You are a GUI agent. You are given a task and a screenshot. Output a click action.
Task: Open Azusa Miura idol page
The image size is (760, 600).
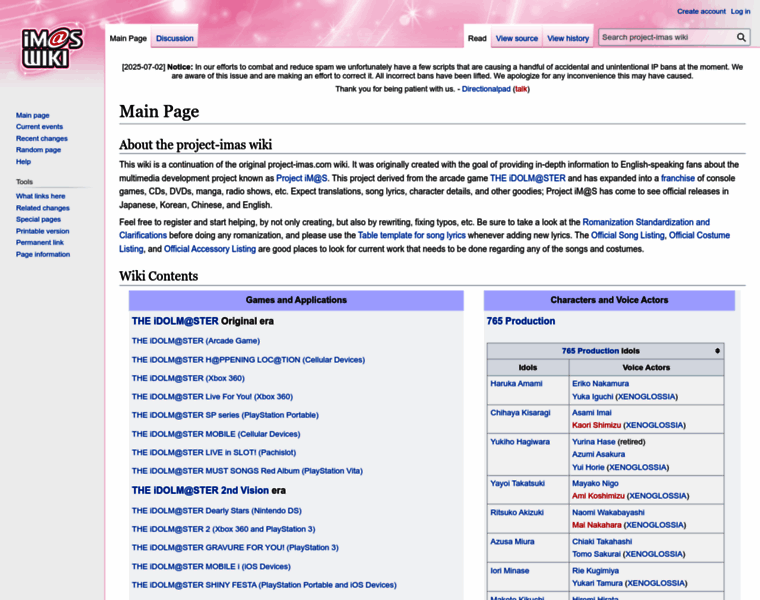[512, 542]
